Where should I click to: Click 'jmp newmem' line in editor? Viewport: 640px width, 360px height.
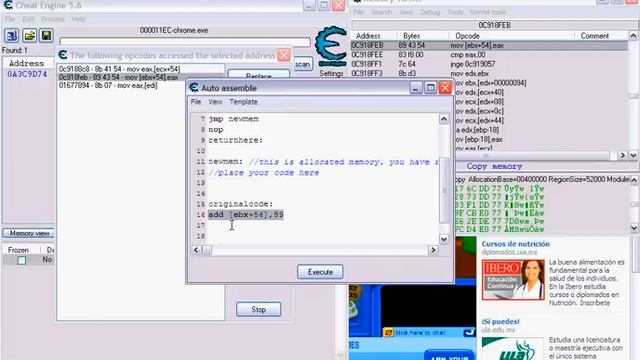(233, 119)
